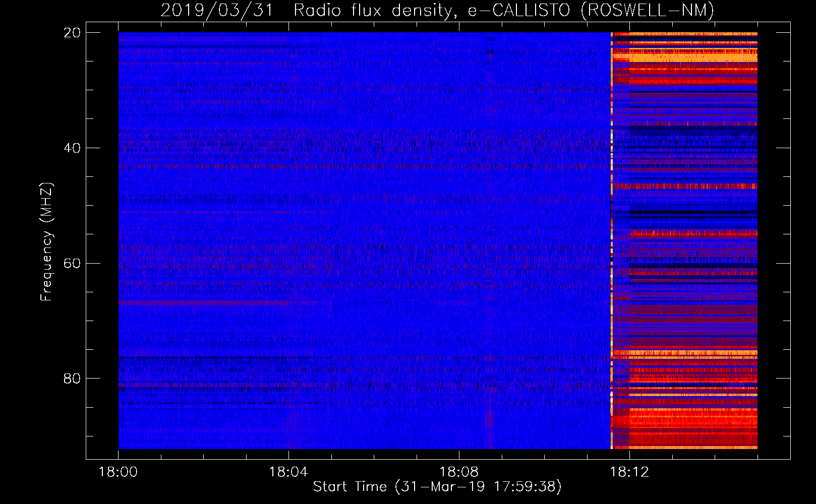Click the '18:08' time tick label

pyautogui.click(x=459, y=472)
